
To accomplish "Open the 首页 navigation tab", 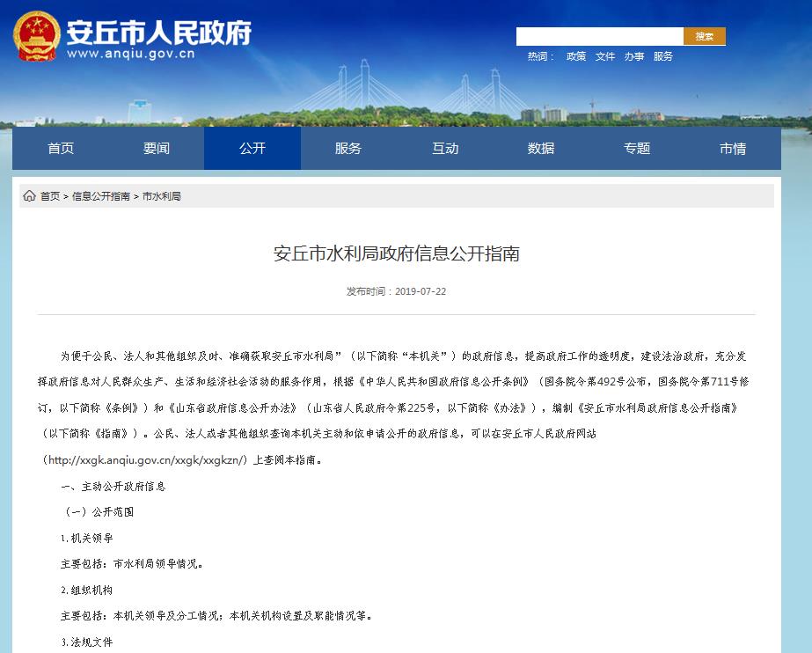I will [61, 149].
